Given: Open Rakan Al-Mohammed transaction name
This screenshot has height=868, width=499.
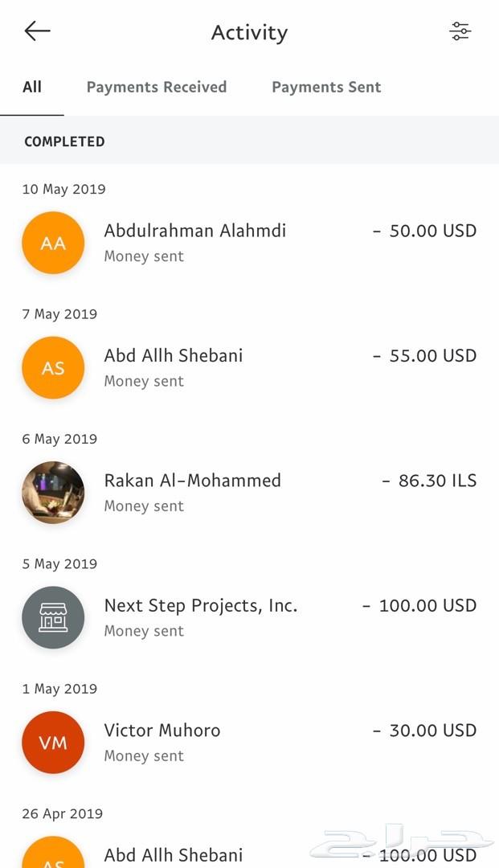Looking at the screenshot, I should [193, 481].
